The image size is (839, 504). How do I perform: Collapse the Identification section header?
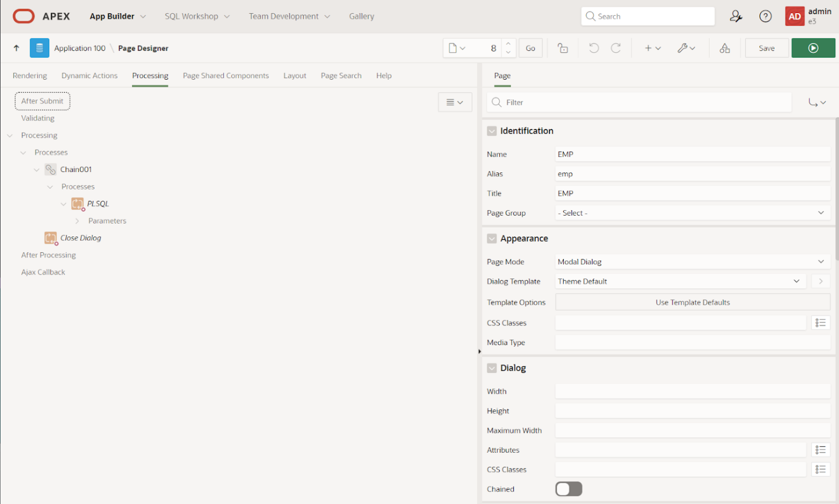pos(491,131)
